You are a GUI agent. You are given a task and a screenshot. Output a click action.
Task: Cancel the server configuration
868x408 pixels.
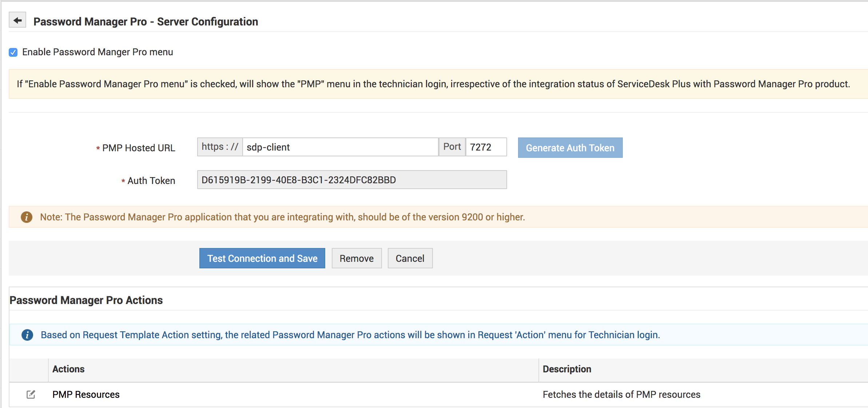click(410, 258)
